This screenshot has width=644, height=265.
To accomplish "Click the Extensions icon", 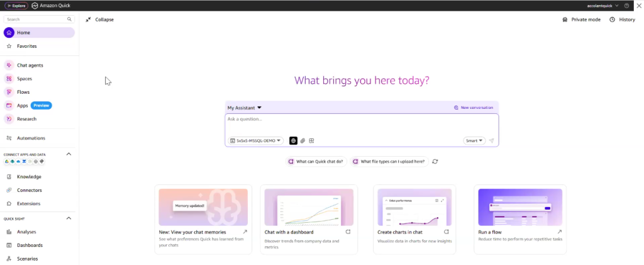I will click(9, 203).
